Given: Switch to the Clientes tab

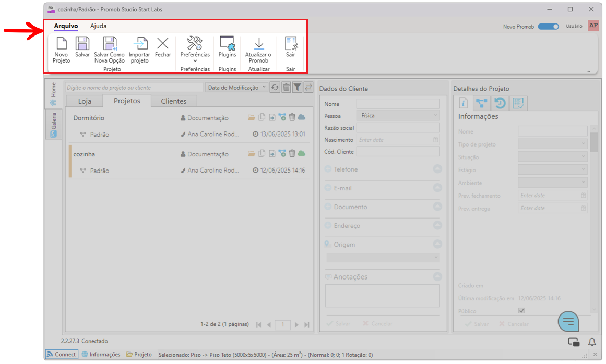Looking at the screenshot, I should [174, 101].
